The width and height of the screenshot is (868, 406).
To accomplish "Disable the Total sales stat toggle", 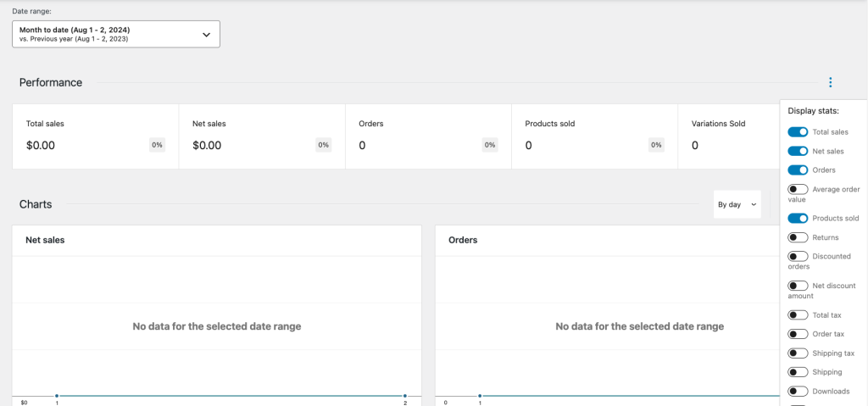I will (798, 131).
